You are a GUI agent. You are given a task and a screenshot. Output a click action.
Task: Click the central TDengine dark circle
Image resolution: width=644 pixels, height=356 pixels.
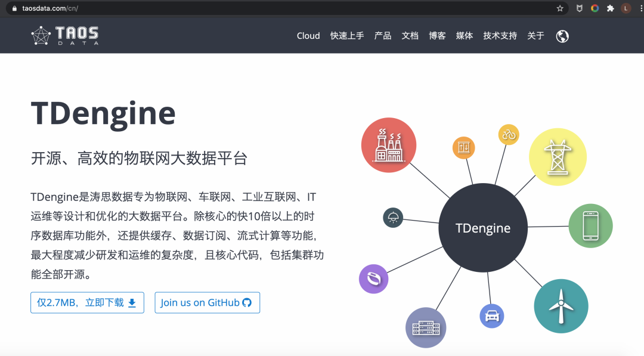click(483, 227)
